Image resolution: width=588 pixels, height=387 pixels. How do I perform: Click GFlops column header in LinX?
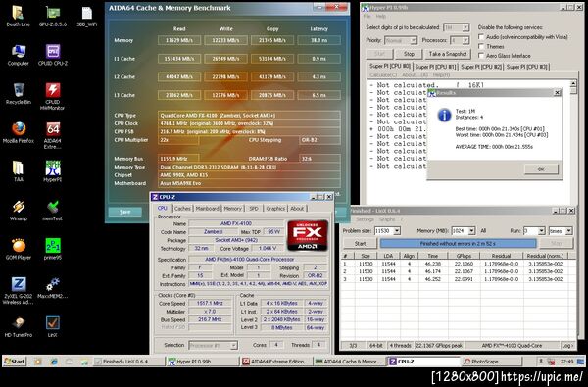coord(464,256)
